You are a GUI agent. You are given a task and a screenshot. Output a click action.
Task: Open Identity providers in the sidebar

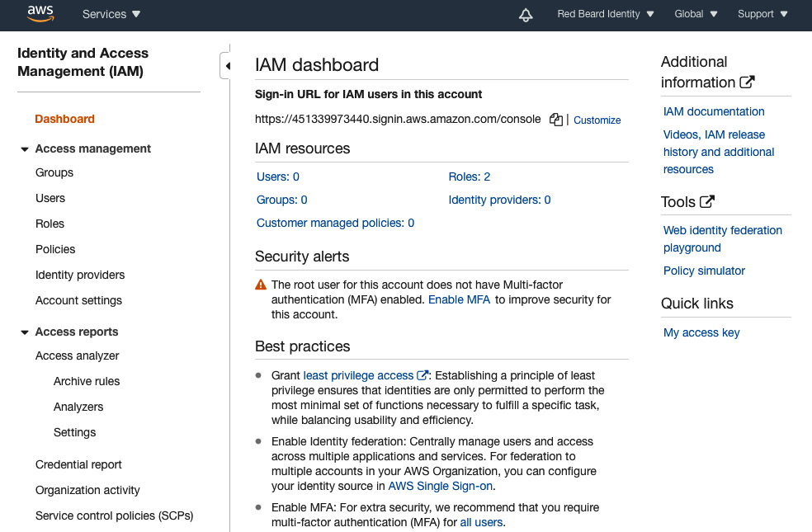pyautogui.click(x=80, y=275)
